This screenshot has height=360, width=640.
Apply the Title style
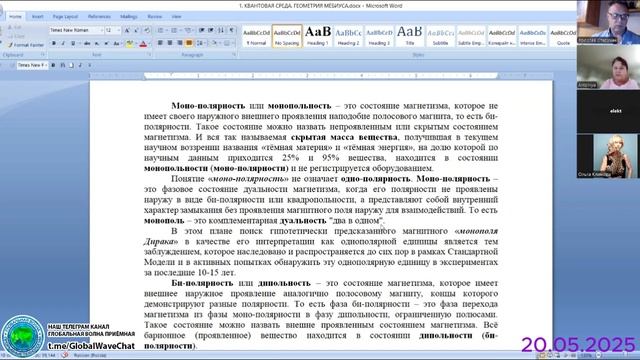[409, 36]
